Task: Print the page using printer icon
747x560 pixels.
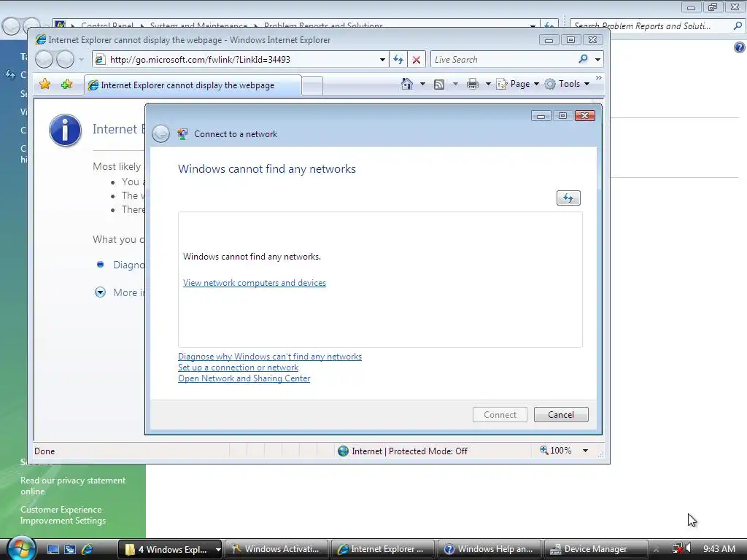Action: click(x=473, y=85)
